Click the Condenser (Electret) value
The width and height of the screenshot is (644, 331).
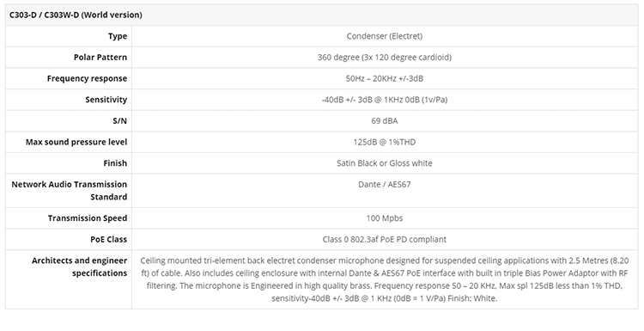385,36
